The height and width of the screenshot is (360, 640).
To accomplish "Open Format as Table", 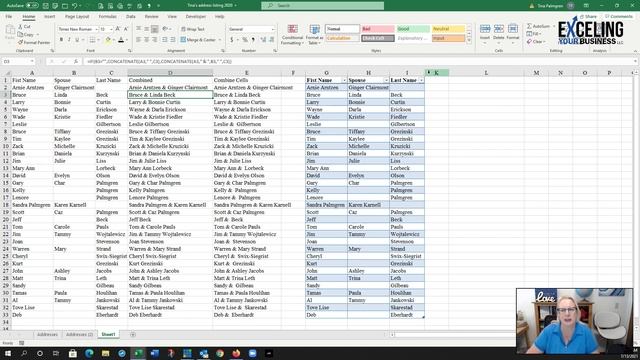I will pyautogui.click(x=314, y=34).
